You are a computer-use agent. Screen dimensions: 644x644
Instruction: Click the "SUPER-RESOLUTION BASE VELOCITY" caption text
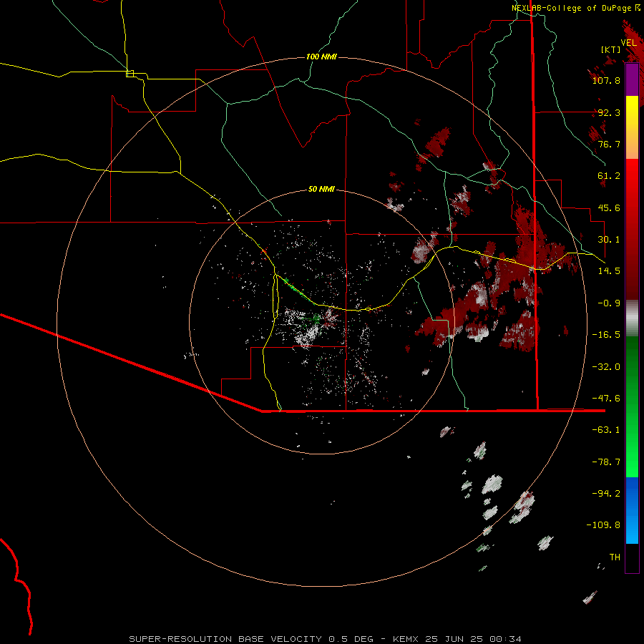[225, 639]
